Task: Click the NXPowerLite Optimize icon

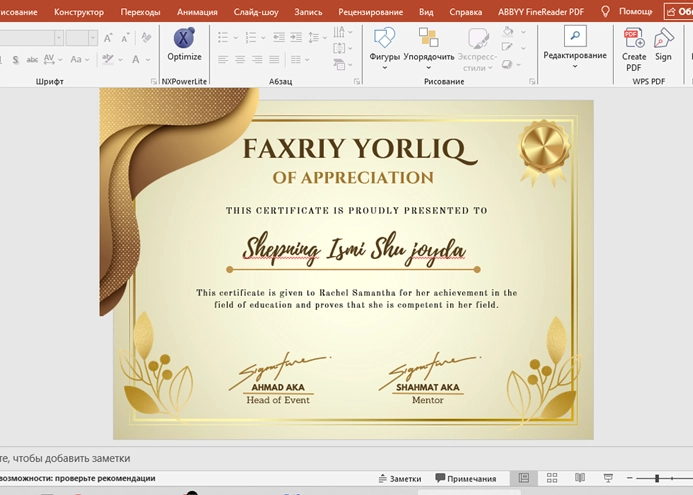Action: [184, 38]
